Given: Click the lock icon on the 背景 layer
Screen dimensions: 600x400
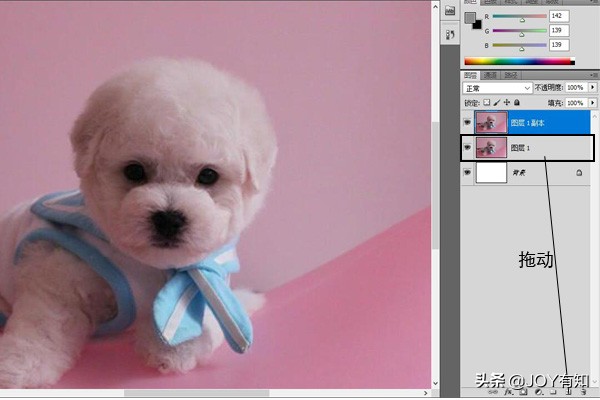Looking at the screenshot, I should tap(579, 173).
